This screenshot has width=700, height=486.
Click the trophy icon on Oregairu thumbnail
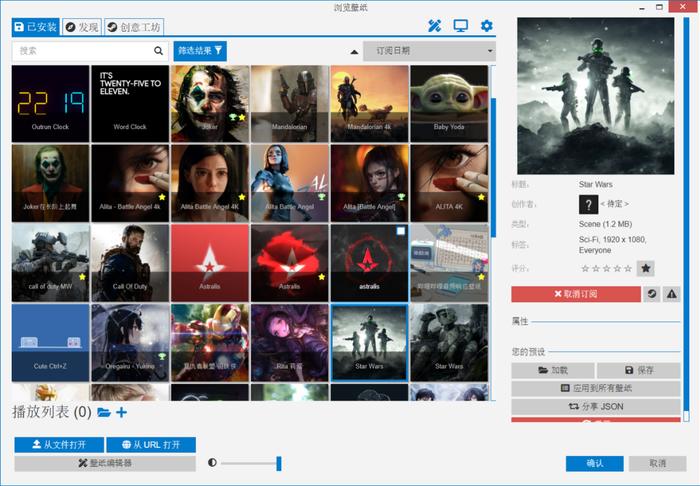click(162, 357)
